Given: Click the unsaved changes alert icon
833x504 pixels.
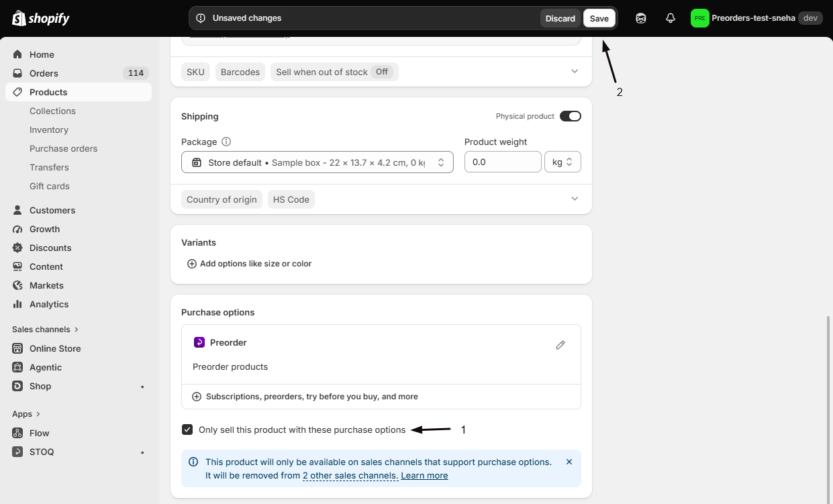Looking at the screenshot, I should (x=201, y=18).
